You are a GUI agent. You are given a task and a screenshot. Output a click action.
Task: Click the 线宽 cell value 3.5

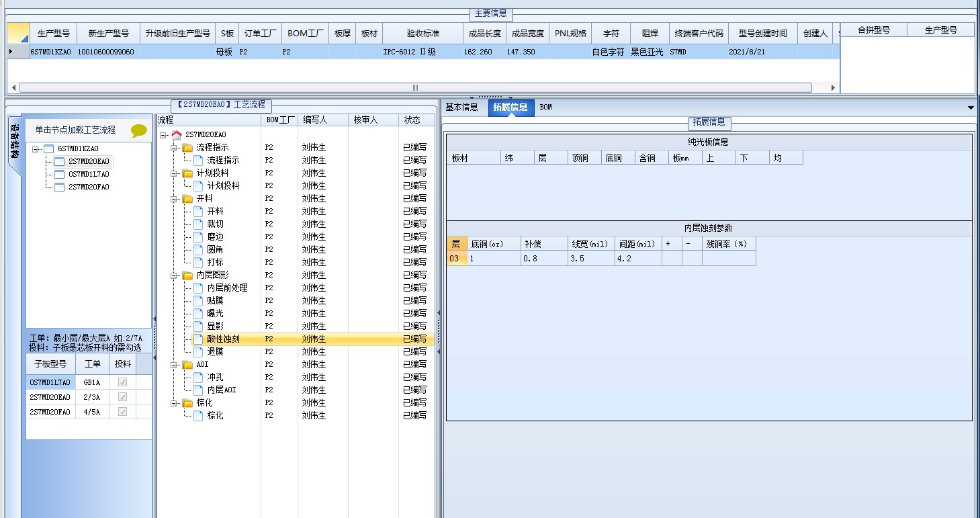(x=591, y=259)
